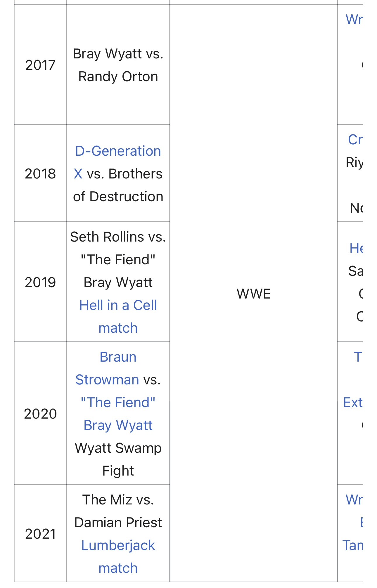
Task: Click the 2019 year cell
Action: [40, 282]
